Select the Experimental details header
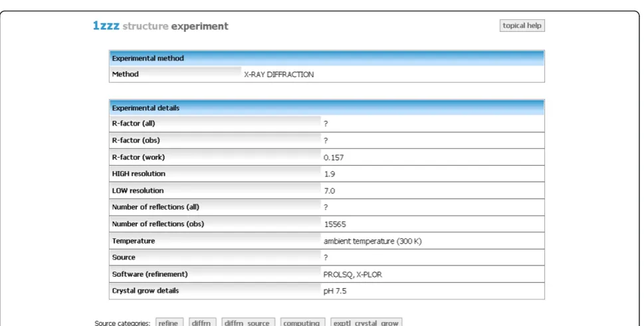 (327, 108)
